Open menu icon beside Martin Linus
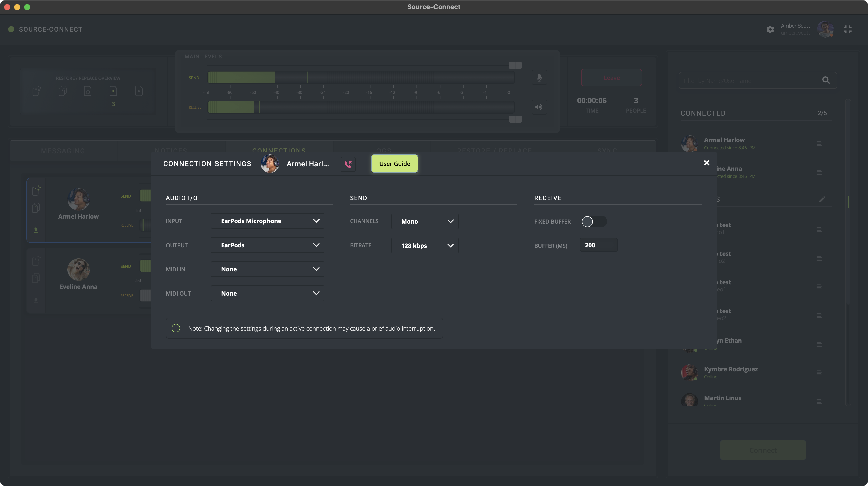The height and width of the screenshot is (486, 868). (819, 401)
